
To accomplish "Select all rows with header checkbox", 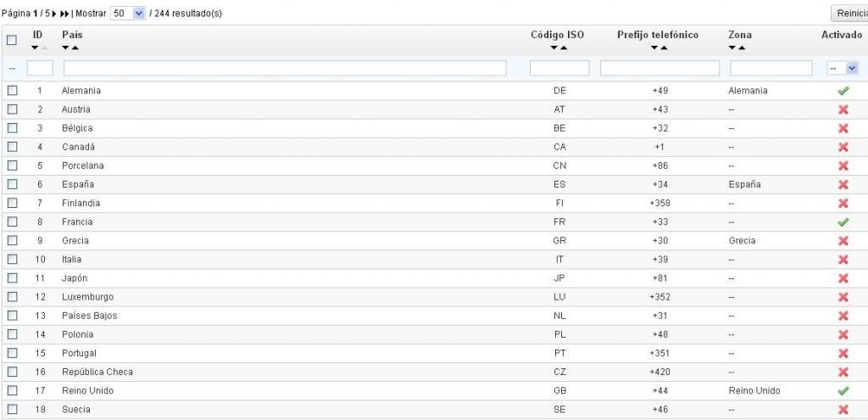I will [x=12, y=40].
